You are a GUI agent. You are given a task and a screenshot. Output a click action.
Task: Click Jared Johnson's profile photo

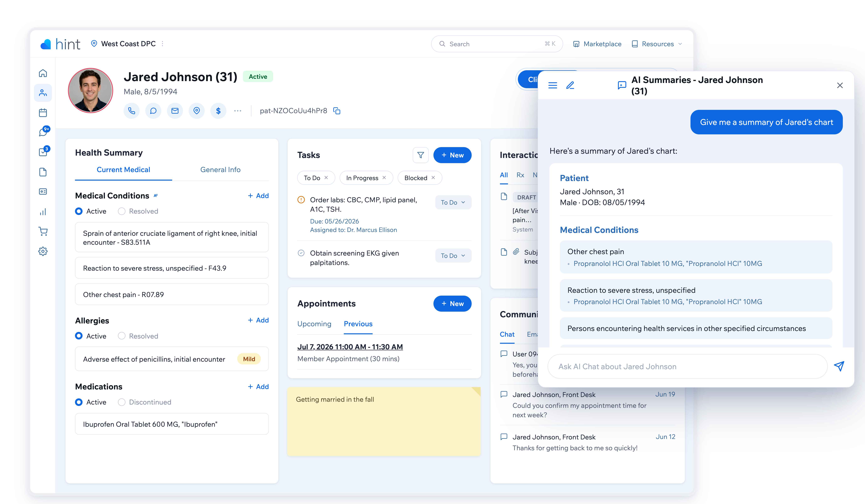click(x=91, y=91)
